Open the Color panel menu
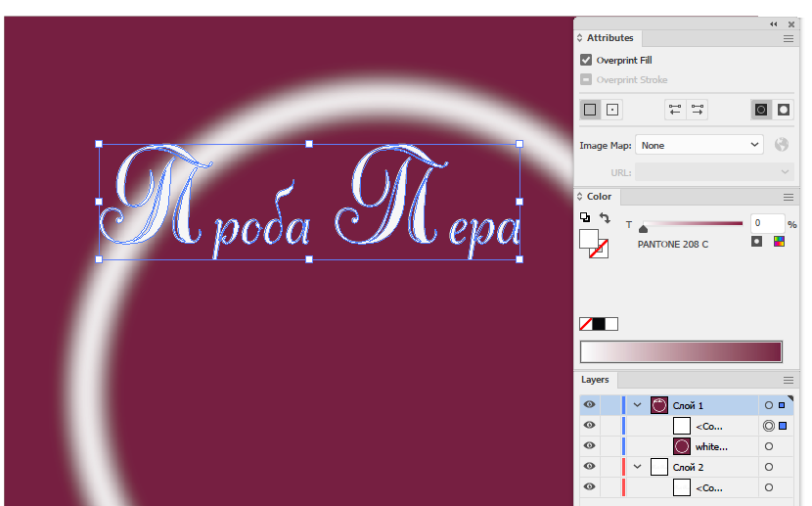812x506 pixels. click(789, 197)
